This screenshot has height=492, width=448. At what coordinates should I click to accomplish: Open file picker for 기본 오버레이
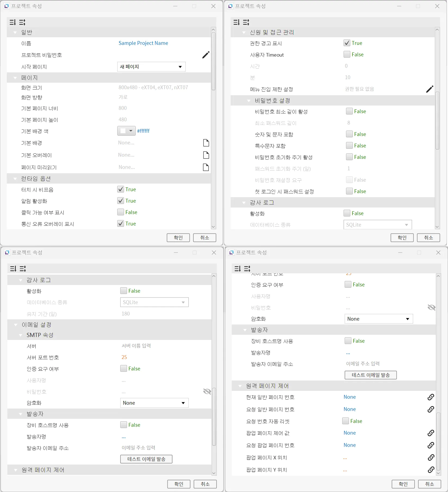[x=206, y=155]
